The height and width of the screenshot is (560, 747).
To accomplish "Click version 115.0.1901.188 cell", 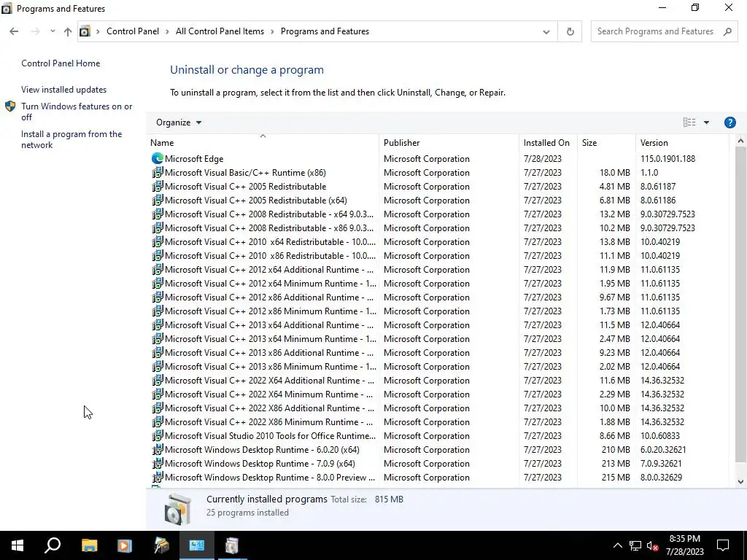I will (x=667, y=158).
